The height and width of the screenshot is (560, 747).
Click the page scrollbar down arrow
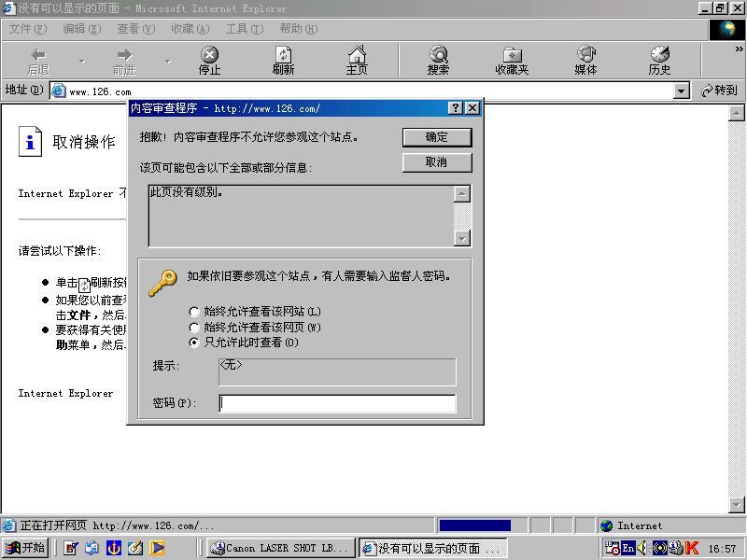736,504
